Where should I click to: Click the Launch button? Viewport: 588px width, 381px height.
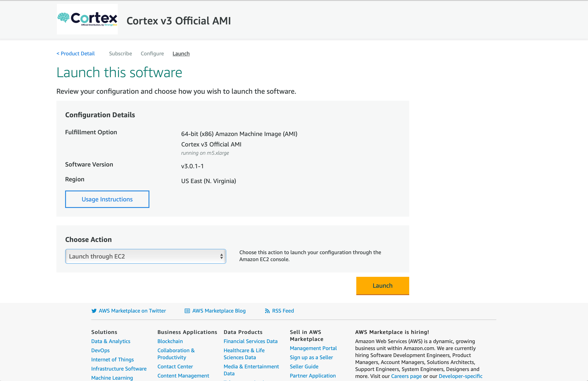pyautogui.click(x=382, y=286)
